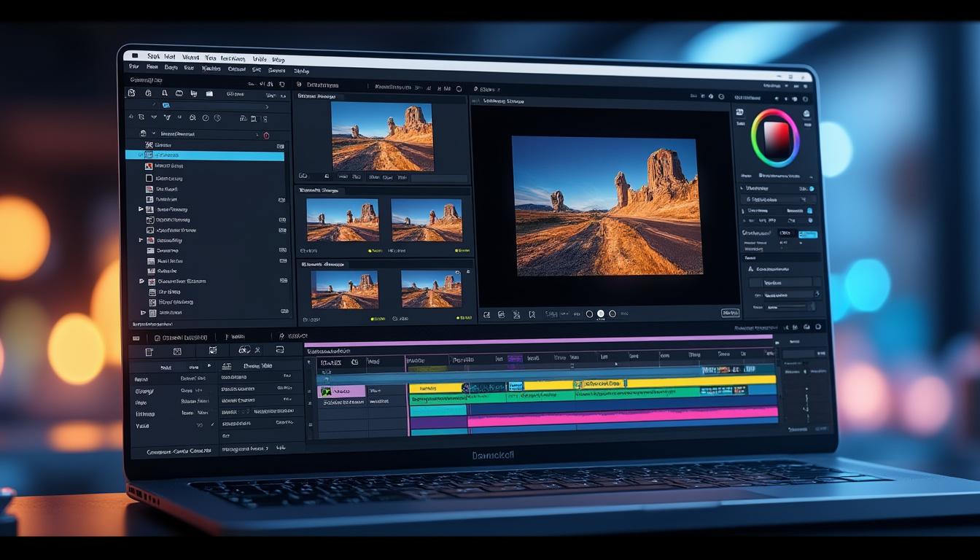Select hollow circle left of filled white circle
The width and height of the screenshot is (980, 560).
click(589, 314)
